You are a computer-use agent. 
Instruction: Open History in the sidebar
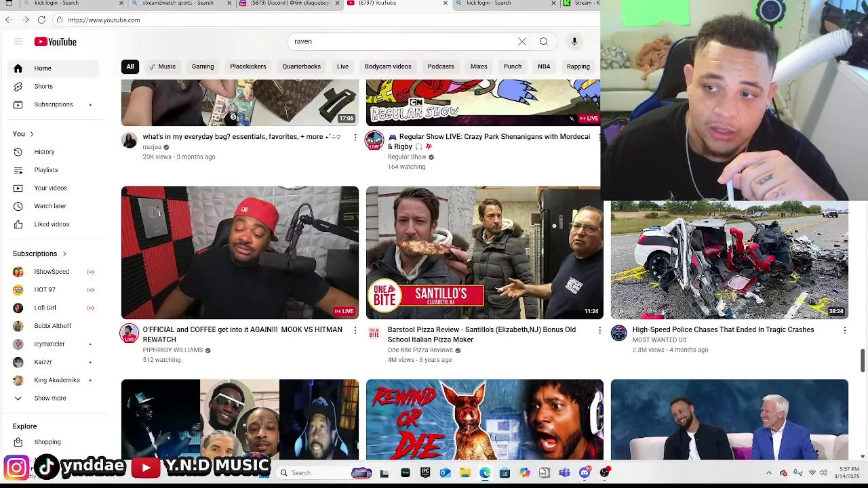[x=54, y=152]
